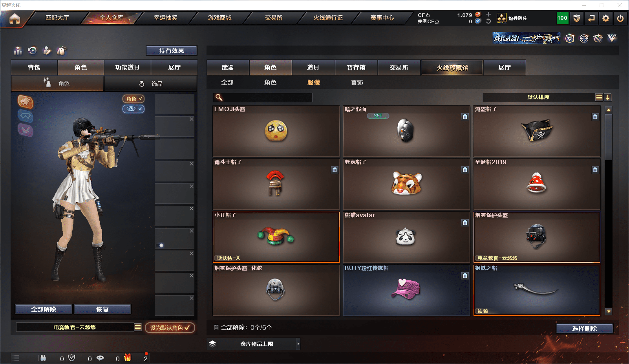Click trash icon on 海盗帽子 item
The width and height of the screenshot is (629, 364).
[x=595, y=117]
